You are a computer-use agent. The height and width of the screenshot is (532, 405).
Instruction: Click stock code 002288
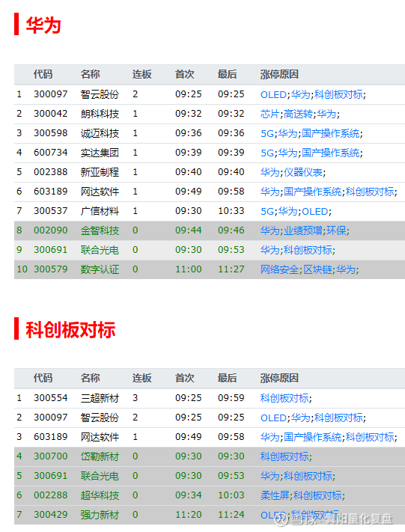(51, 495)
